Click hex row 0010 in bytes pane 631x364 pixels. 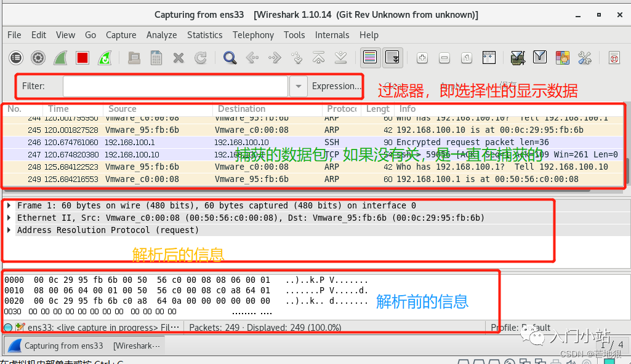186,290
